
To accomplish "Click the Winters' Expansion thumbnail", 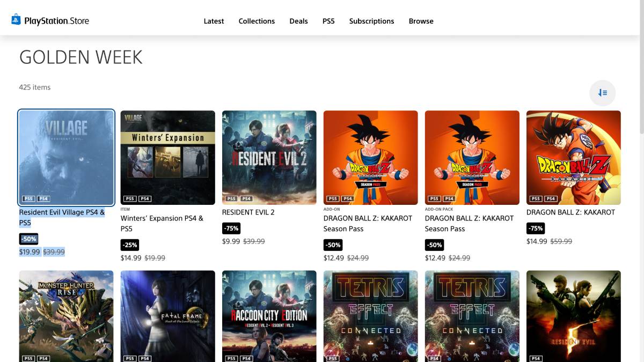I will (167, 157).
